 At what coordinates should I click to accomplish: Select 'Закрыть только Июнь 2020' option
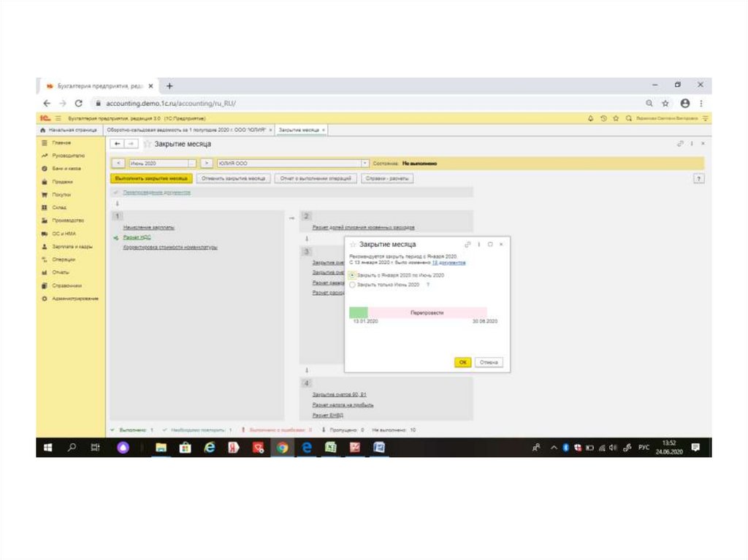pos(354,285)
